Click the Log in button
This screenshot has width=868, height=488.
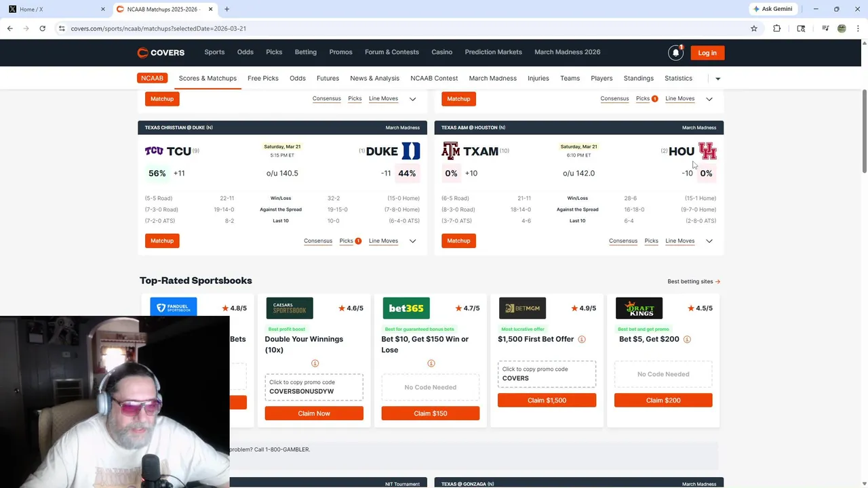(x=707, y=53)
